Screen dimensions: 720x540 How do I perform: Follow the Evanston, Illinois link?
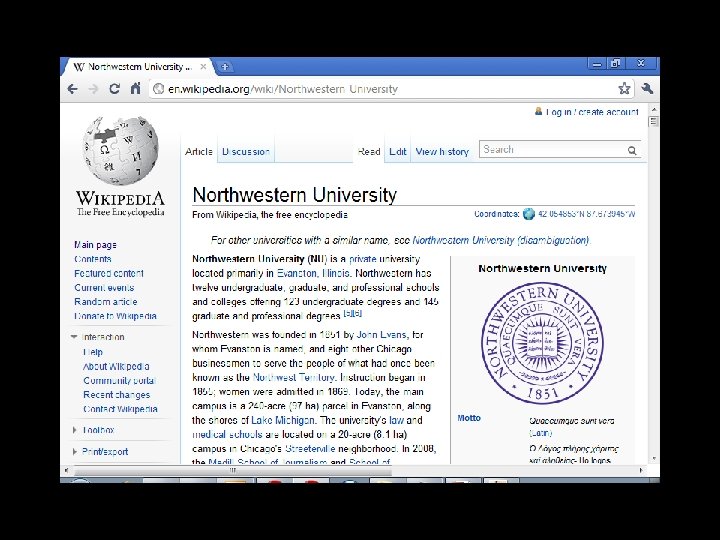(313, 273)
